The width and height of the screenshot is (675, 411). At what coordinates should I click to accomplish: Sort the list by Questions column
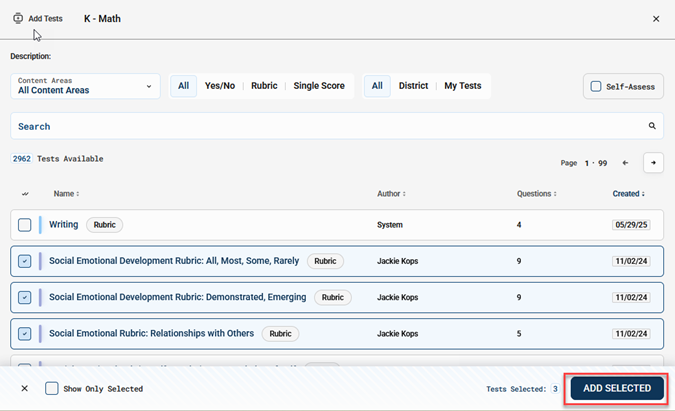pos(536,194)
